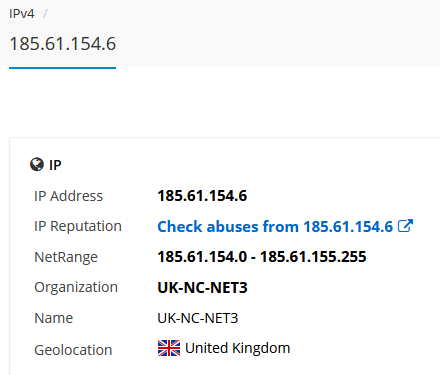Click the United Kingdom geolocation text

click(237, 348)
